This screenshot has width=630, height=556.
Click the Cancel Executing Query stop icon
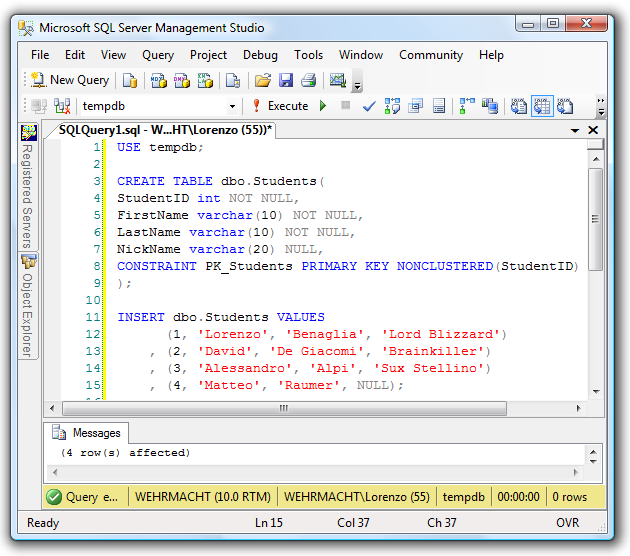(x=346, y=106)
